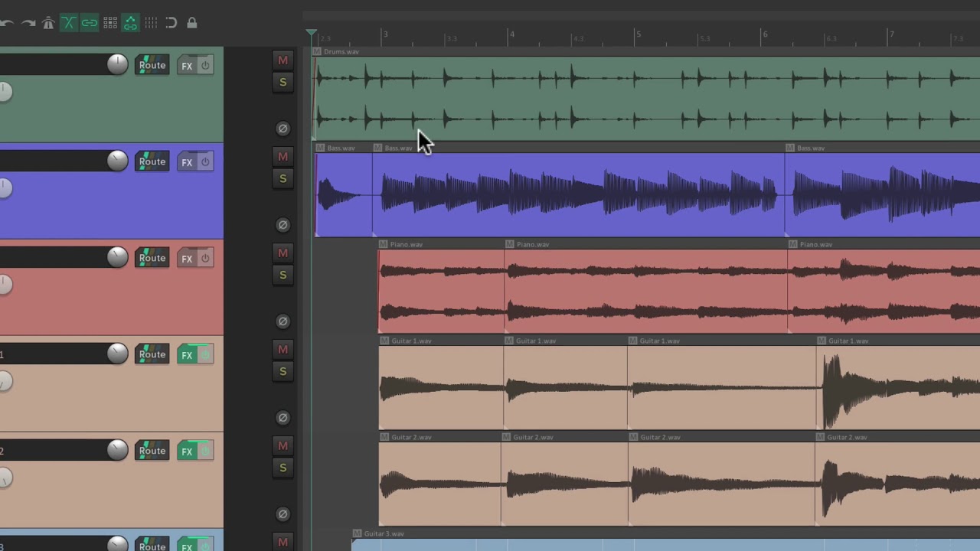Click the last 'Piano.wav' item label
This screenshot has width=980, height=551.
[x=815, y=245]
